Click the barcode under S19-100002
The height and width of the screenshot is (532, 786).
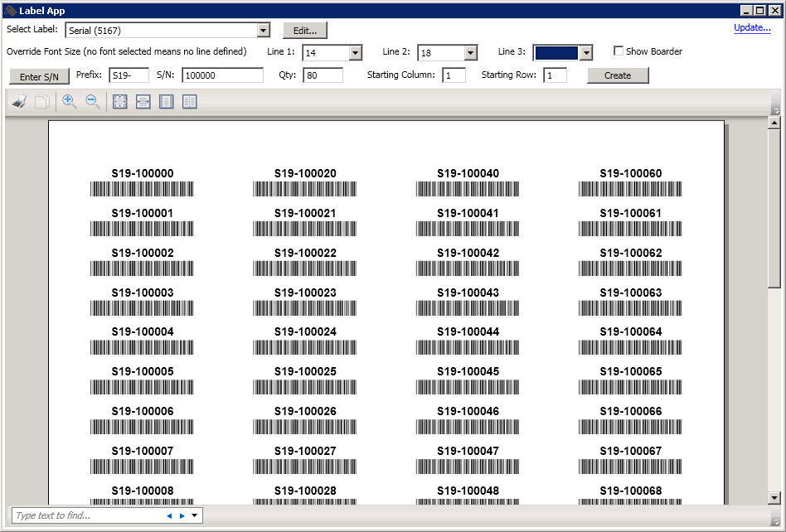(x=142, y=268)
